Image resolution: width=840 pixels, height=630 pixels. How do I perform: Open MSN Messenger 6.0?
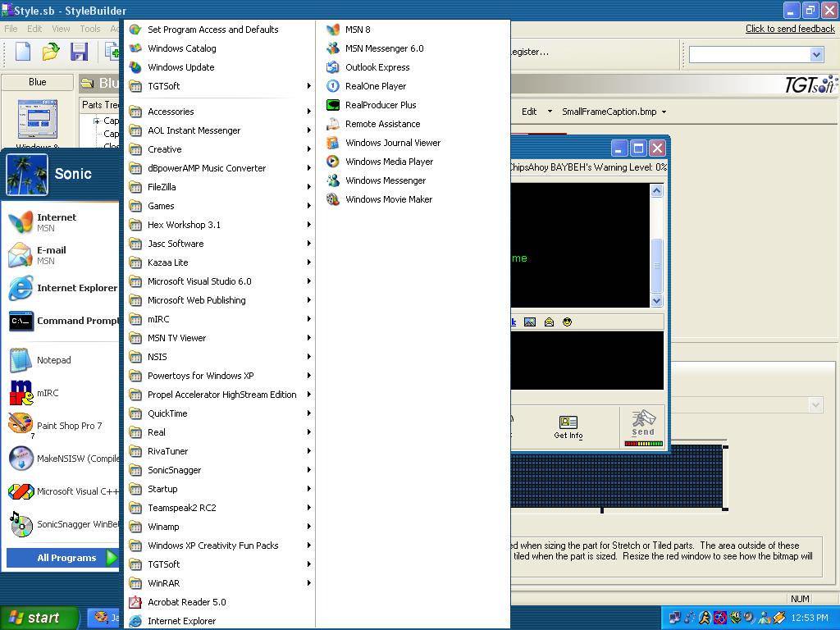[x=384, y=48]
